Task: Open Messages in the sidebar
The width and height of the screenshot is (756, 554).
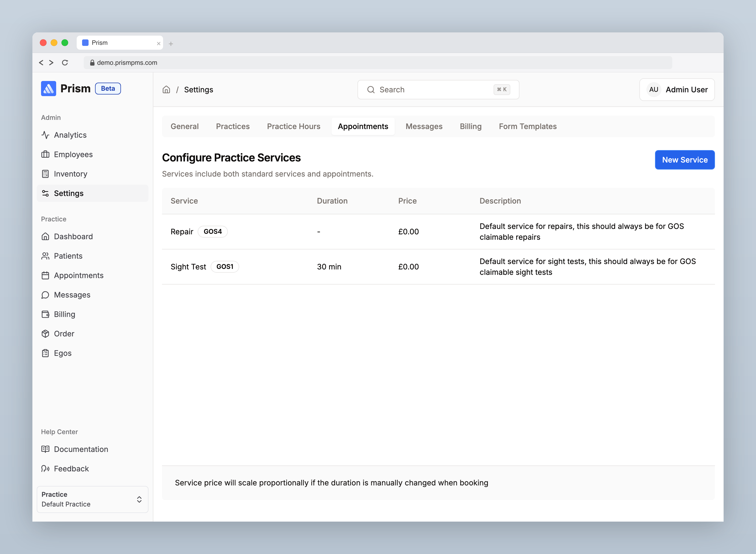Action: click(72, 295)
